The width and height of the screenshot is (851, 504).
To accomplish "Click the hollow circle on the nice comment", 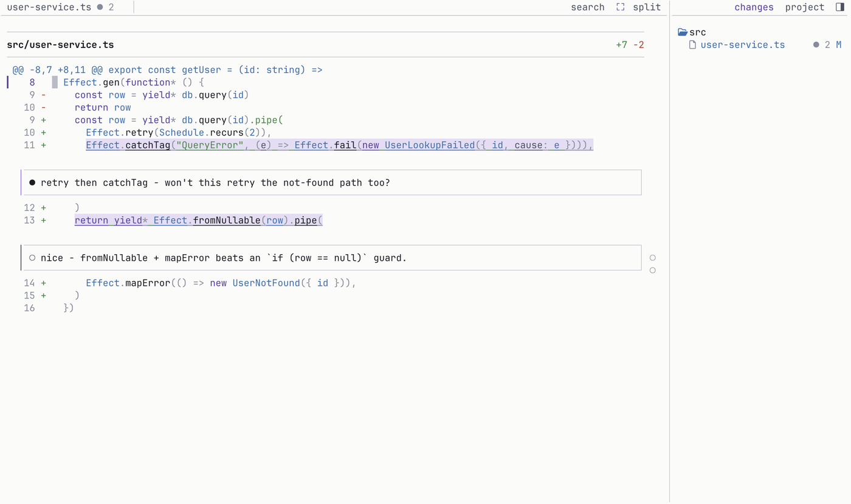I will click(32, 258).
